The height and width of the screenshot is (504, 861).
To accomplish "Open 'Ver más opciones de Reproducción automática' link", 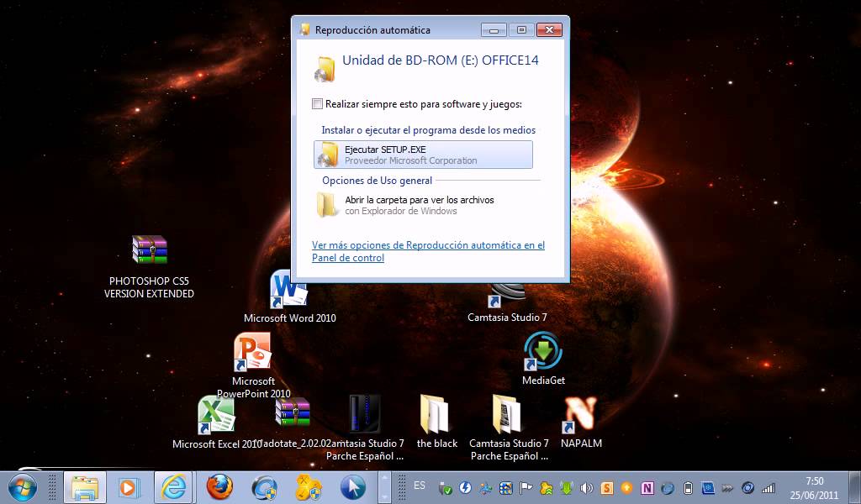I will (428, 251).
